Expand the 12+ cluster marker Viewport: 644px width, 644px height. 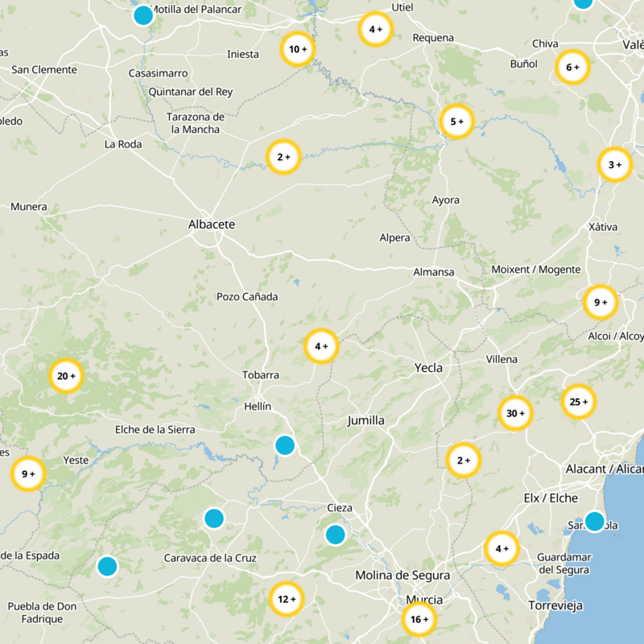tap(287, 599)
